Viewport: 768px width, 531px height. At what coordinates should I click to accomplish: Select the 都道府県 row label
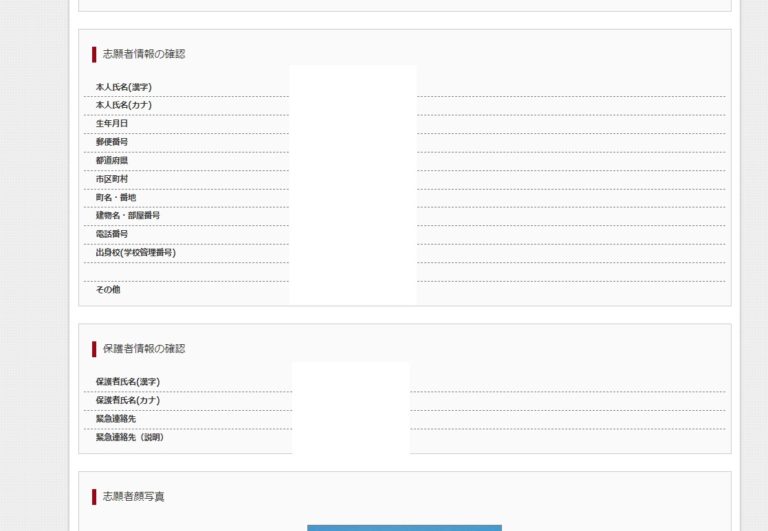[x=112, y=160]
